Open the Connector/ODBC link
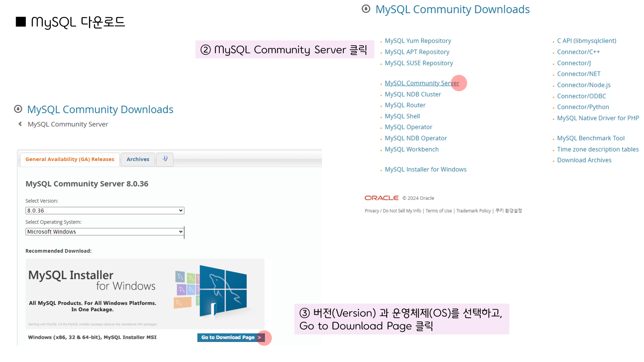 (x=582, y=96)
